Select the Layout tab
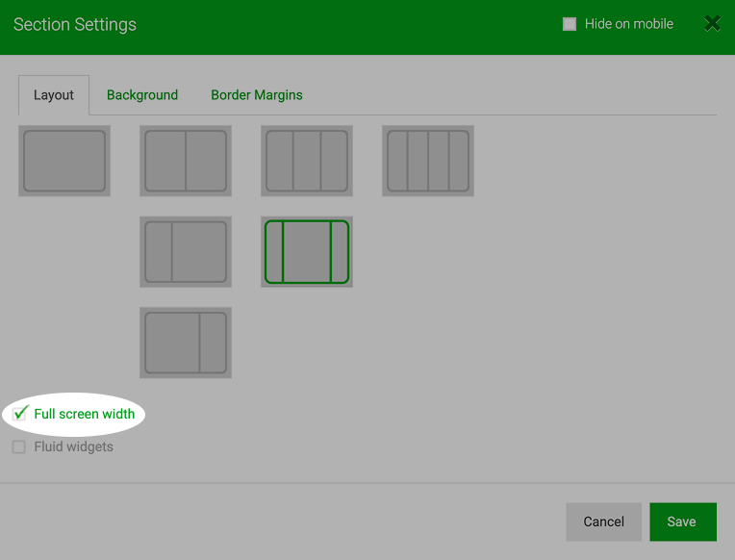This screenshot has width=735, height=560. 54,95
